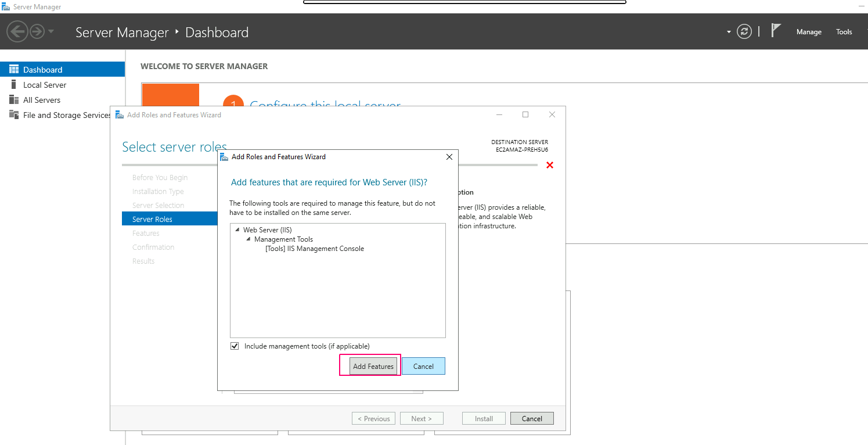This screenshot has height=445, width=868.
Task: Click the Dashboard grid icon
Action: click(x=14, y=69)
